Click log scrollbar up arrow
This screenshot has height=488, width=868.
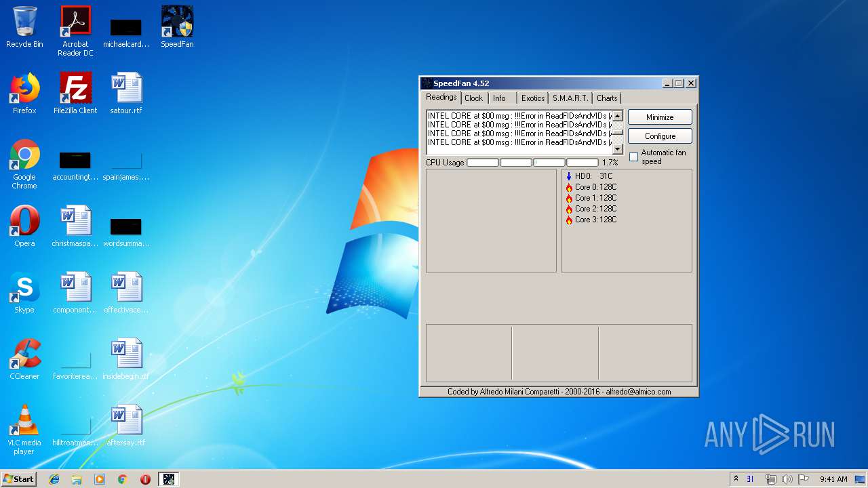(618, 116)
